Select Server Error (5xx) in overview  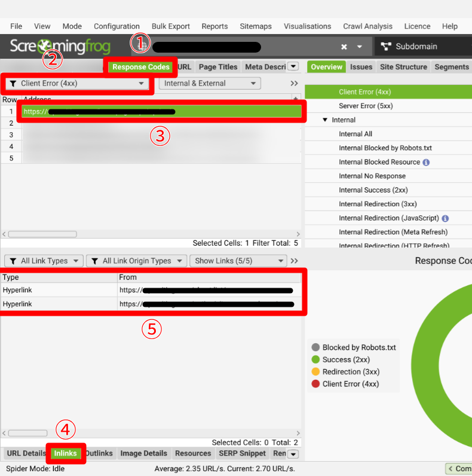(365, 106)
